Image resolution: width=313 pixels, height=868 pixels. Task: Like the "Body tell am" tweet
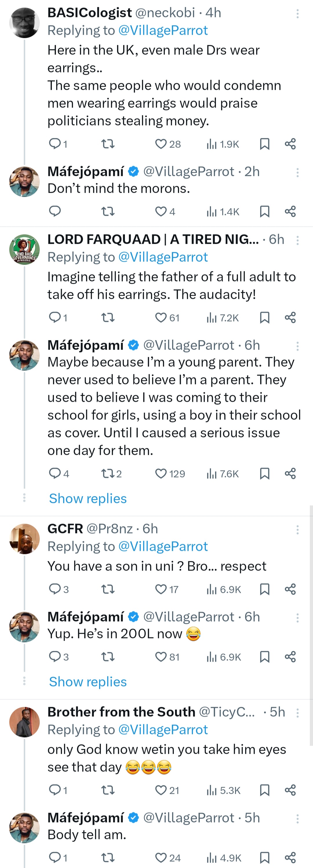(x=161, y=857)
